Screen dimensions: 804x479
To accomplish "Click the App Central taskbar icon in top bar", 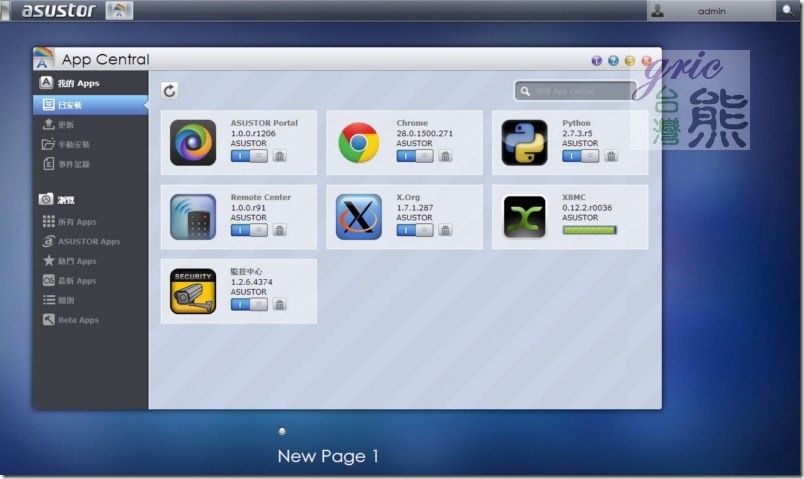I will pos(119,10).
